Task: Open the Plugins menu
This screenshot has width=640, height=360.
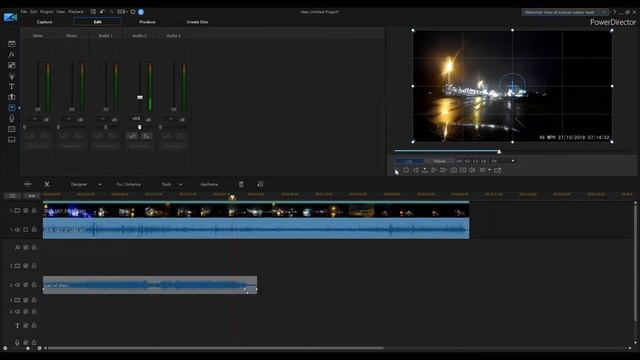Action: coord(47,12)
